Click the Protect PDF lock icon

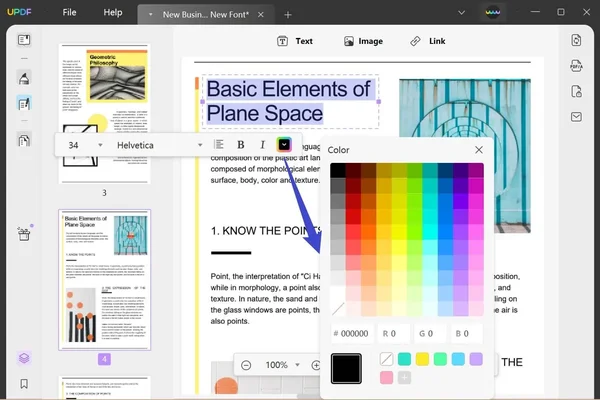pos(576,91)
